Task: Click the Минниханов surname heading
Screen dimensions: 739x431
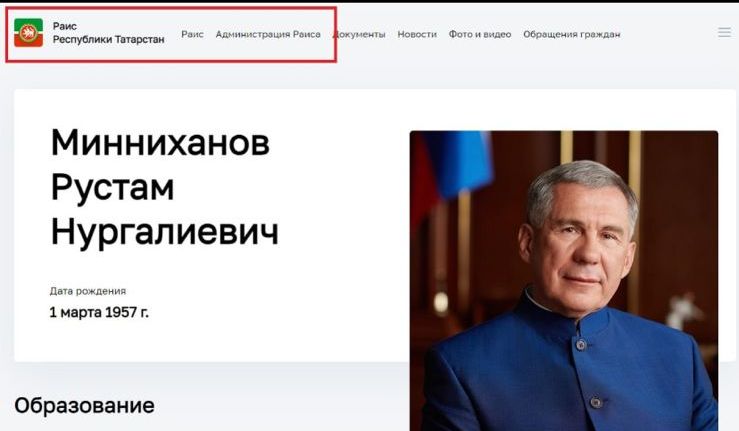Action: pyautogui.click(x=160, y=142)
